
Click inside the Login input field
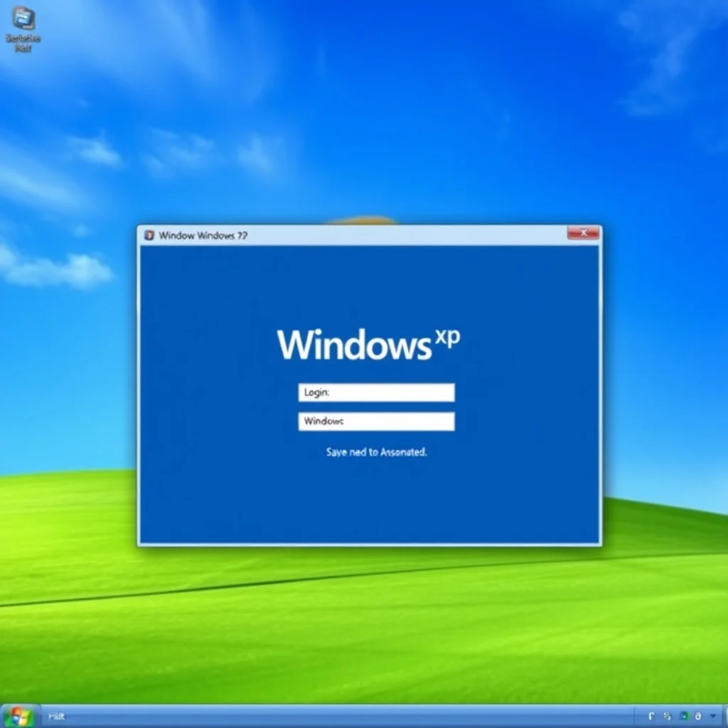click(377, 392)
